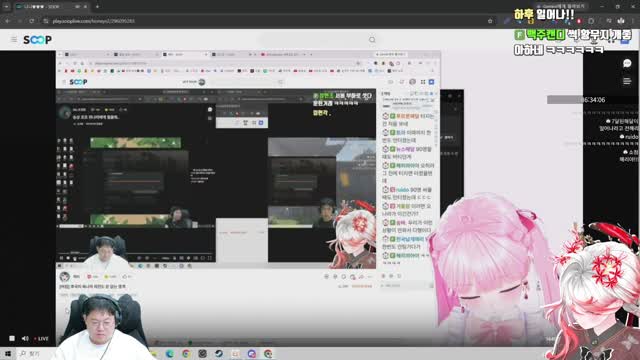Stop the live stream playback
Viewport: 640px width, 360px height.
[12, 338]
